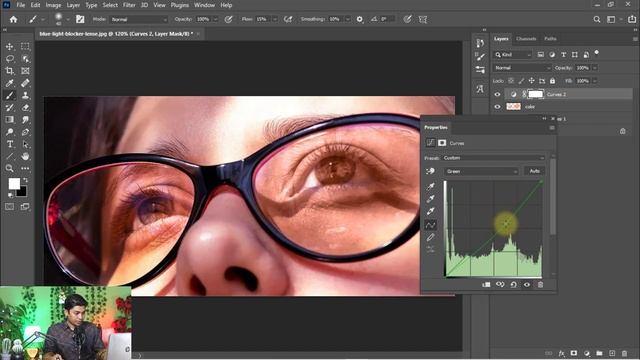
Task: Select the Pen tool
Action: (25, 132)
